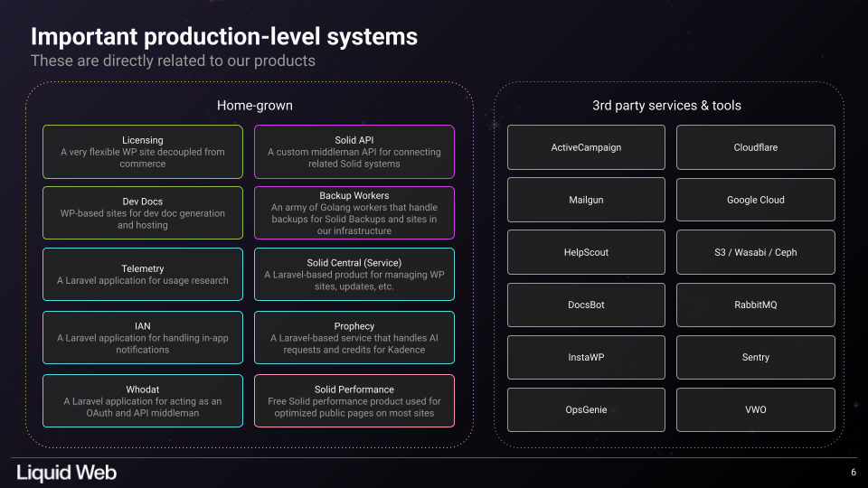
Task: Click the Whodat card
Action: (x=143, y=400)
